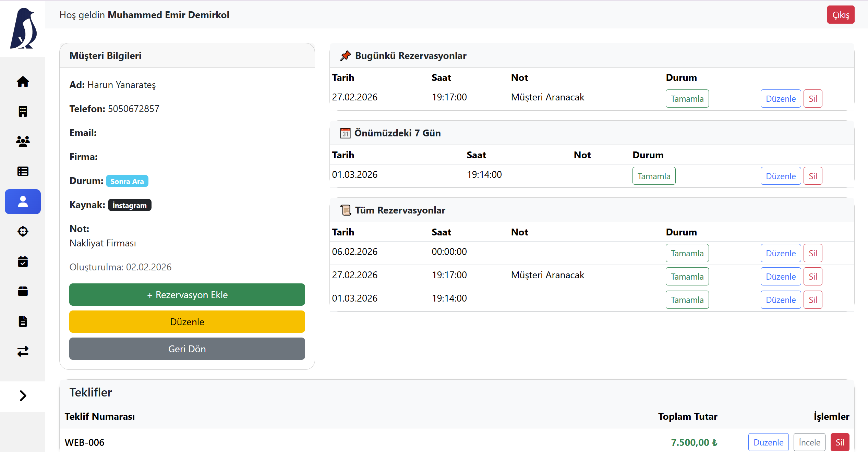Viewport: 868px width, 452px height.
Task: Click the green Rezervasyon Ekle button
Action: pos(187,295)
